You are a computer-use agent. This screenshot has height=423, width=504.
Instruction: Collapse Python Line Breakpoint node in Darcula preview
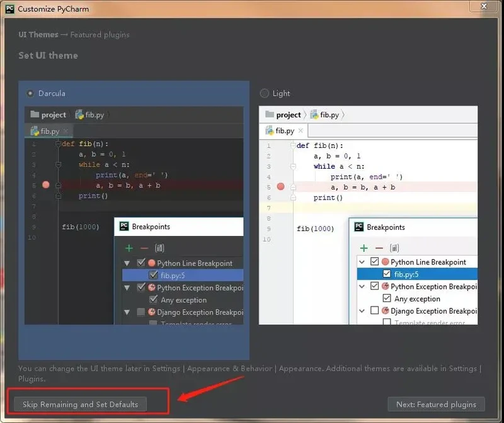point(127,263)
